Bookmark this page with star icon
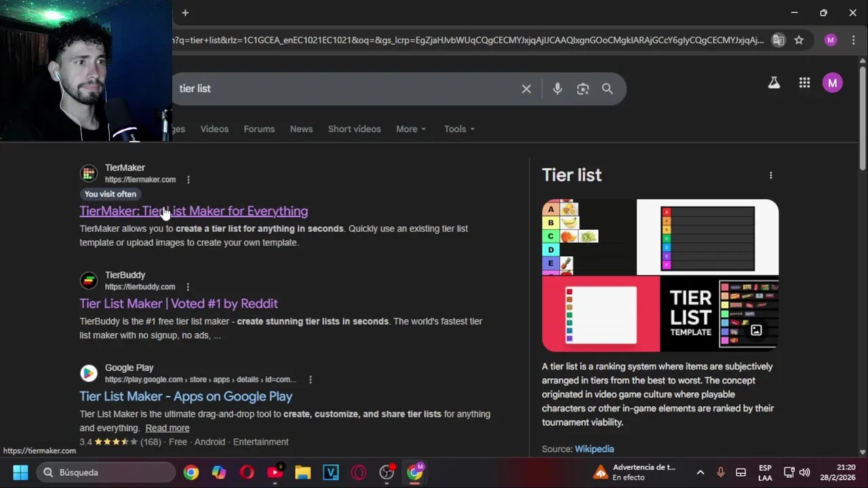This screenshot has height=488, width=868. (799, 40)
